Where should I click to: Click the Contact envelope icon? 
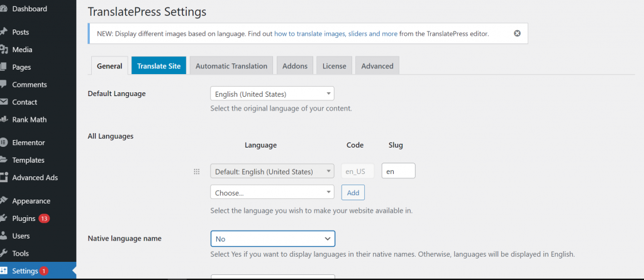[x=3, y=102]
